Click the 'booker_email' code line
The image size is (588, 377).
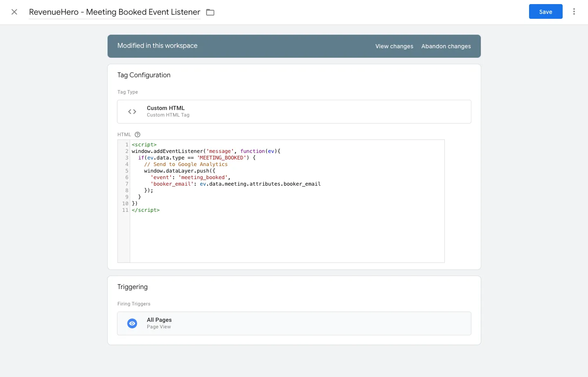pos(235,184)
